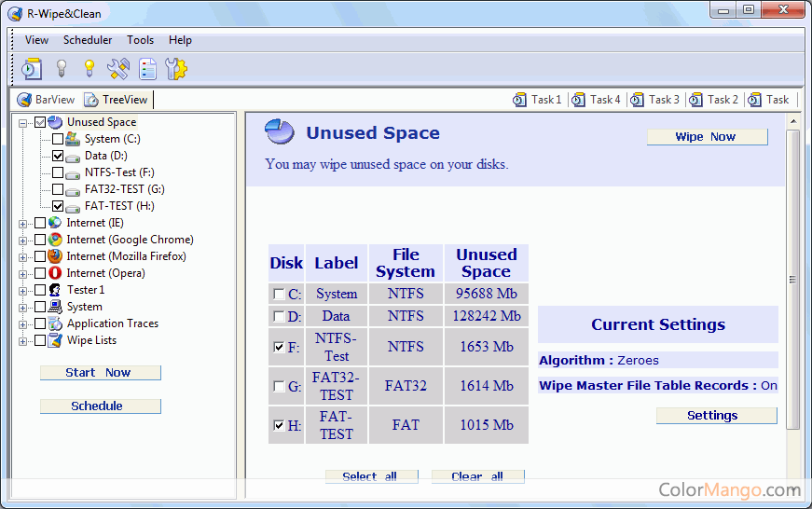Click the FAT-TEST (H:) drive icon
This screenshot has width=812, height=509.
point(73,207)
